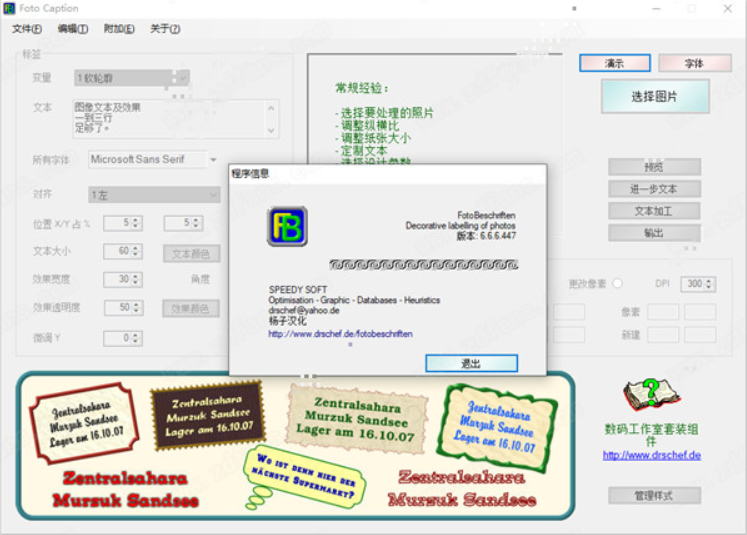Open the 文件(F) menu
This screenshot has height=535, width=747.
[x=27, y=29]
